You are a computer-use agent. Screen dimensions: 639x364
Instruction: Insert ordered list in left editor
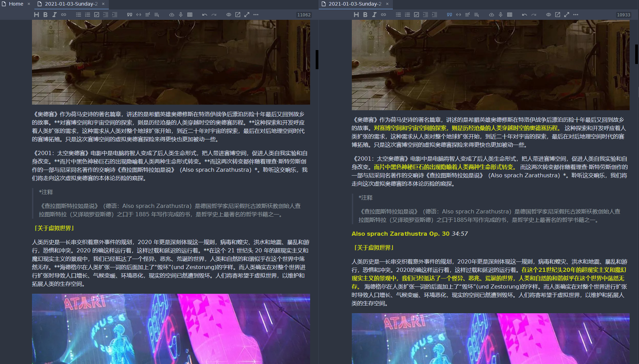coord(88,15)
